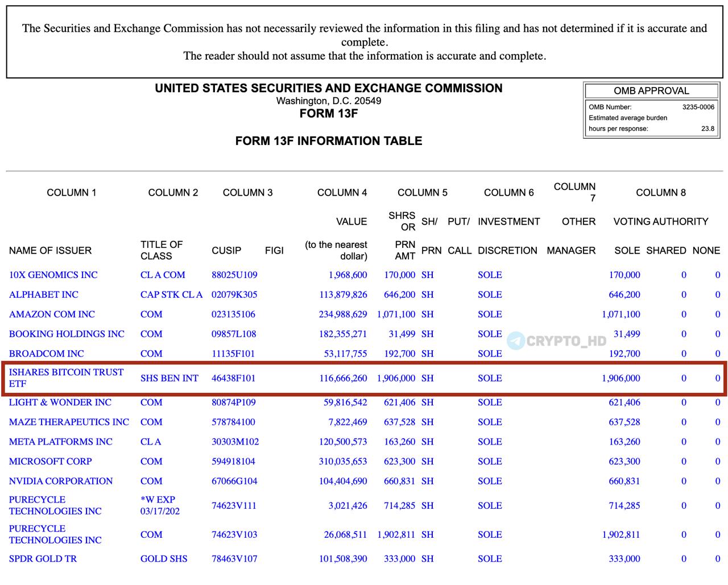
Task: Click the OMB APPROVAL box title
Action: pos(651,90)
